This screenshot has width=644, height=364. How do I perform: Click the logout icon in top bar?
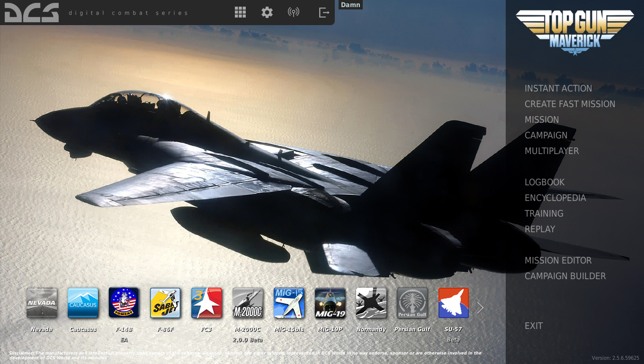click(x=324, y=12)
